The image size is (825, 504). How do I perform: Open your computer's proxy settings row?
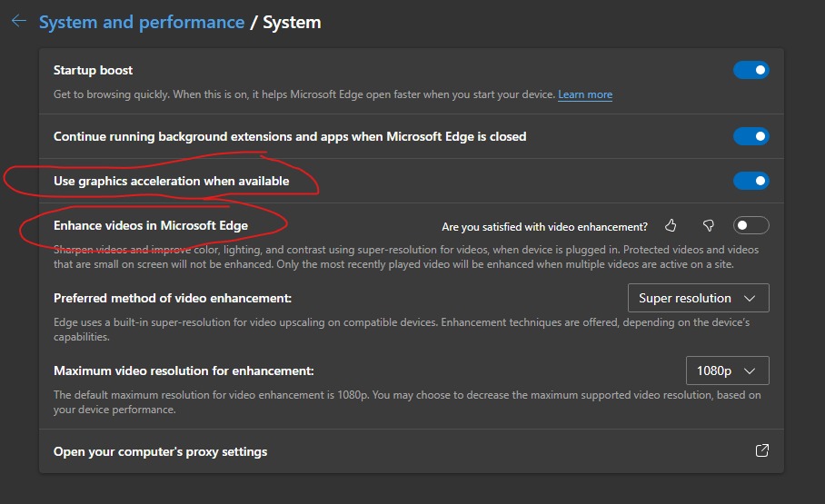(x=412, y=450)
